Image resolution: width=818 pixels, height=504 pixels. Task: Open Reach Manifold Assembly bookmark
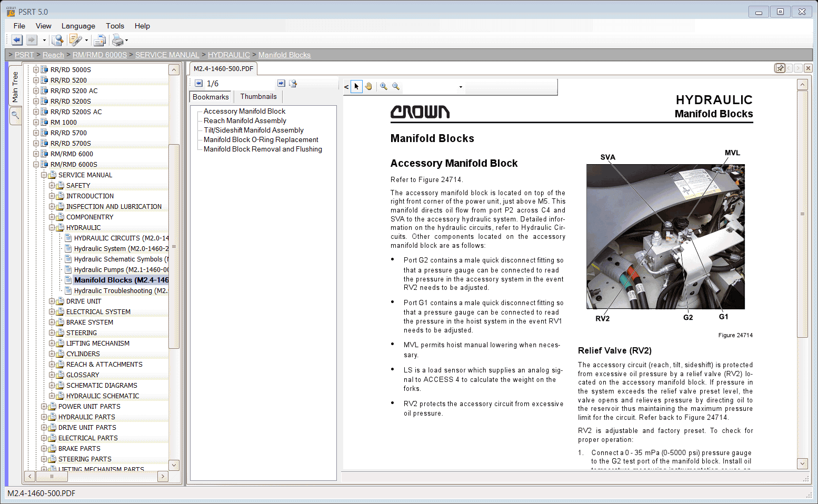click(245, 120)
